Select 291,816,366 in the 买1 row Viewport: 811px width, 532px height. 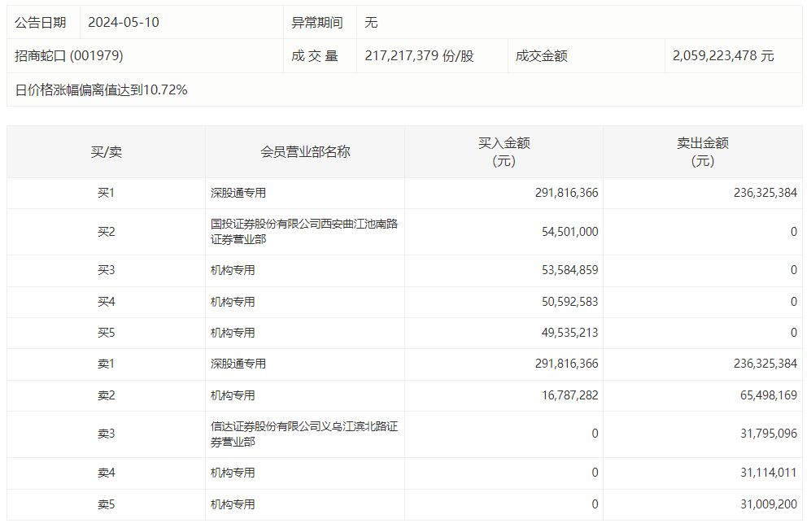click(x=566, y=193)
